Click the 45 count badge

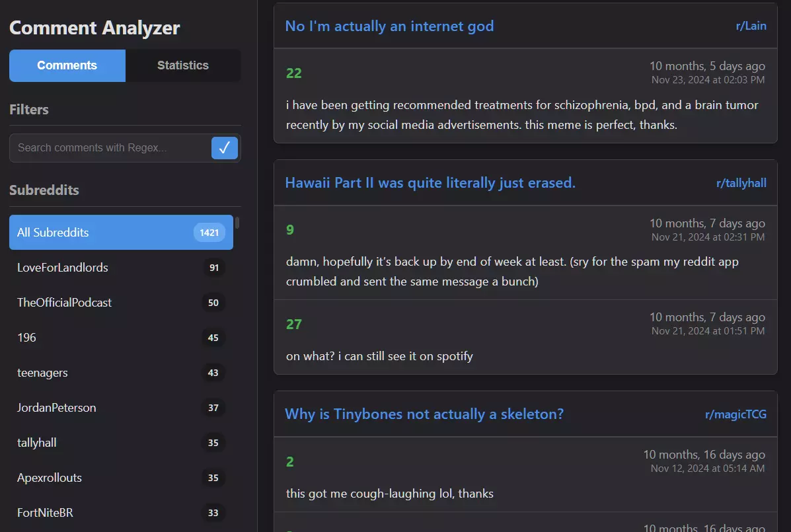point(213,338)
